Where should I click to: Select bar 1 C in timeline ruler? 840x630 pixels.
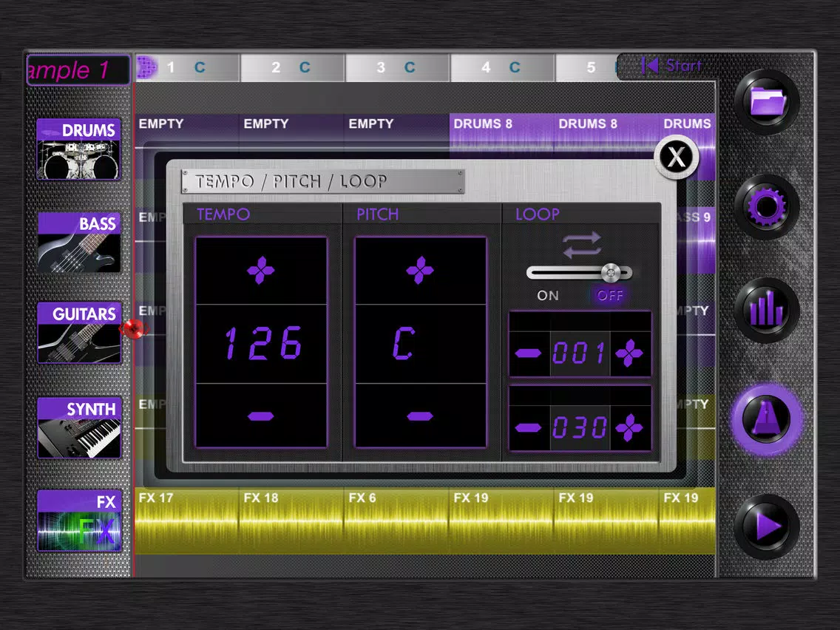pyautogui.click(x=186, y=67)
